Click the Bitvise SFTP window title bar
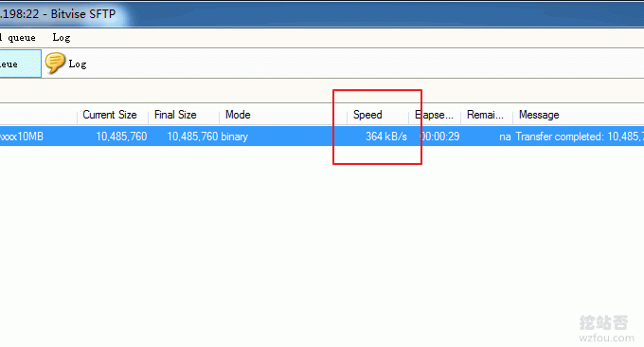Image resolution: width=644 pixels, height=347 pixels. tap(322, 14)
